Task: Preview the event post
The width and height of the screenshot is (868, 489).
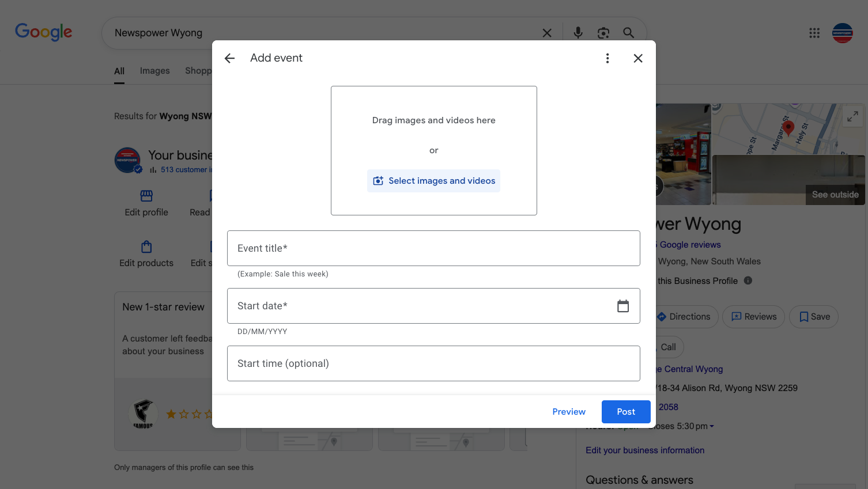Action: click(569, 412)
